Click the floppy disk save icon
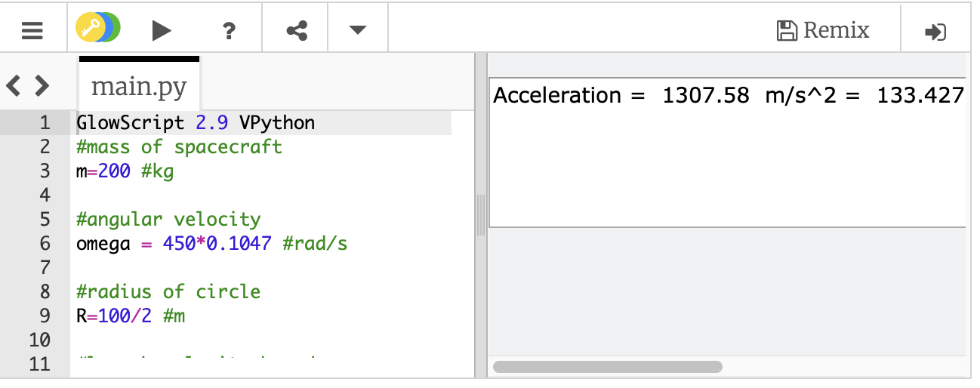This screenshot has height=388, width=980. click(787, 30)
